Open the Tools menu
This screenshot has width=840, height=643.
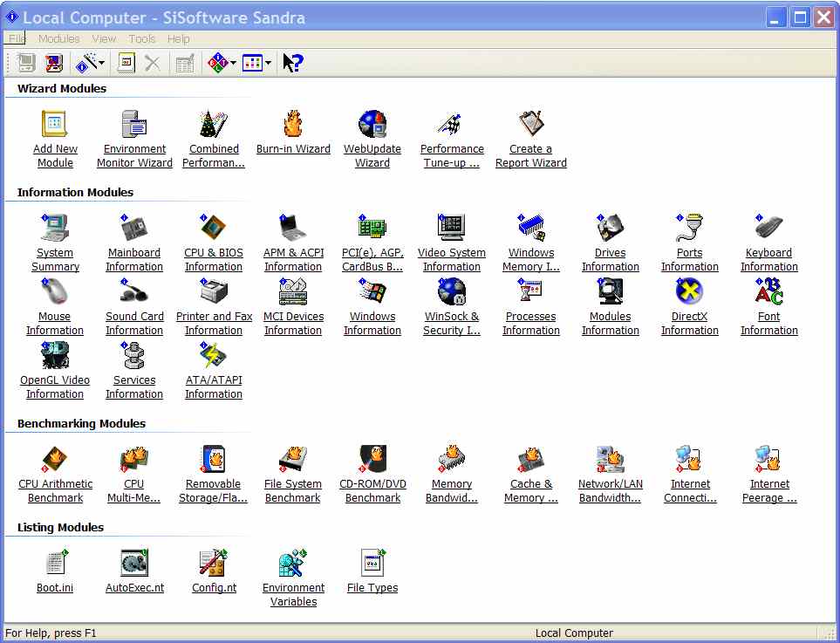(x=142, y=38)
